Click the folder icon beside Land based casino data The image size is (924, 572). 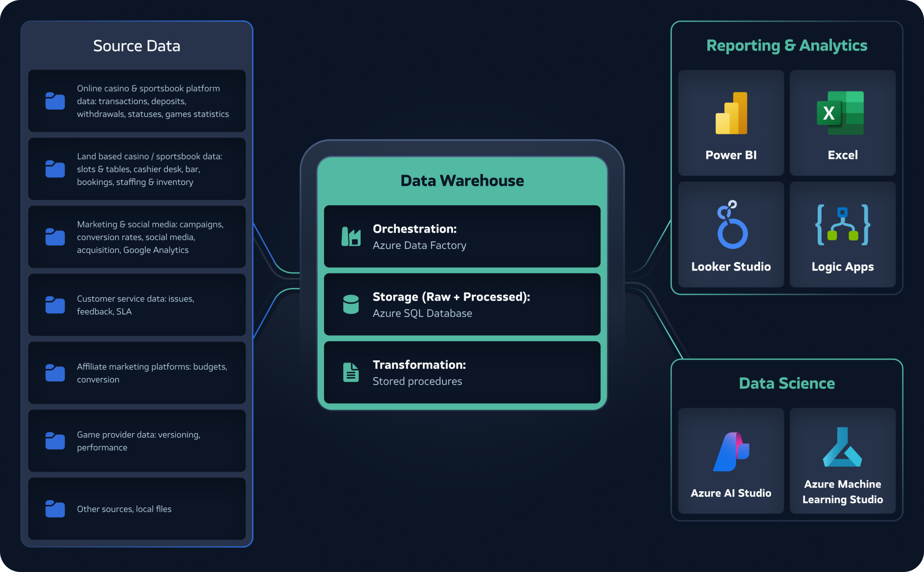pyautogui.click(x=55, y=169)
